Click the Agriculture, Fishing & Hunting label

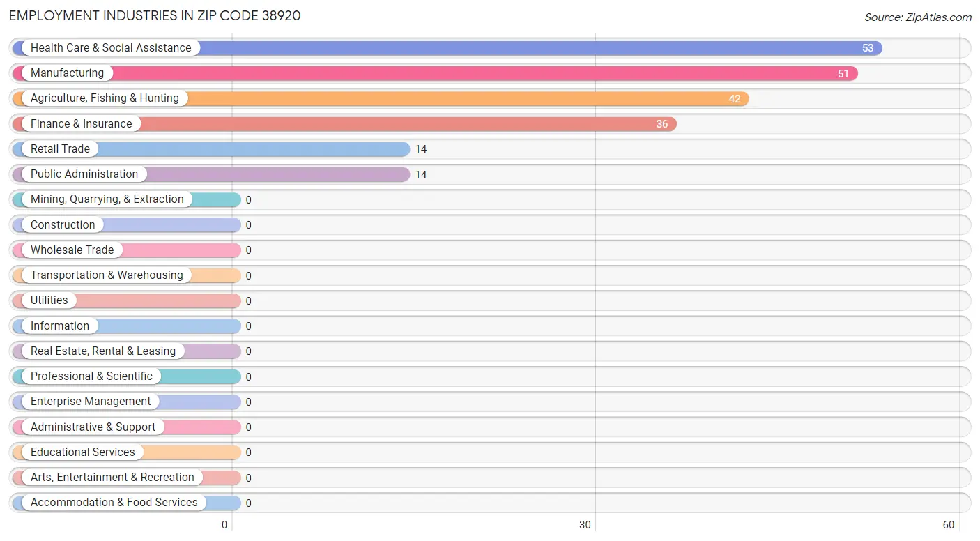coord(105,98)
